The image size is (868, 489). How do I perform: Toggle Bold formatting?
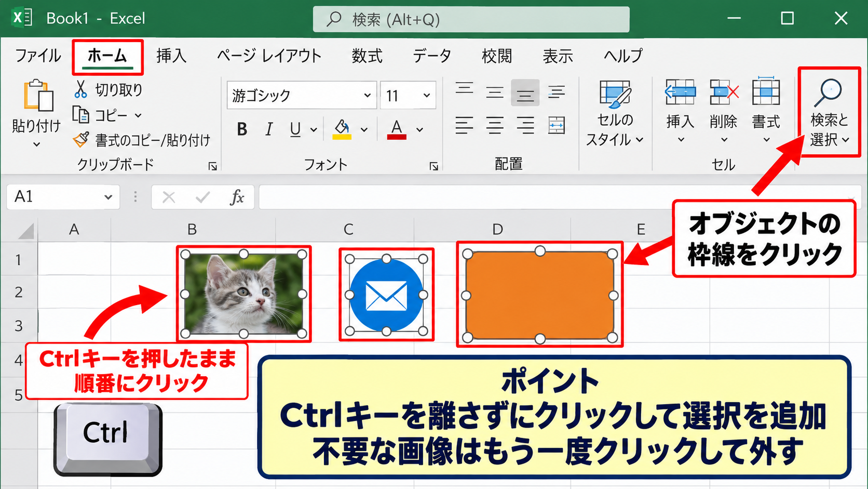(242, 129)
